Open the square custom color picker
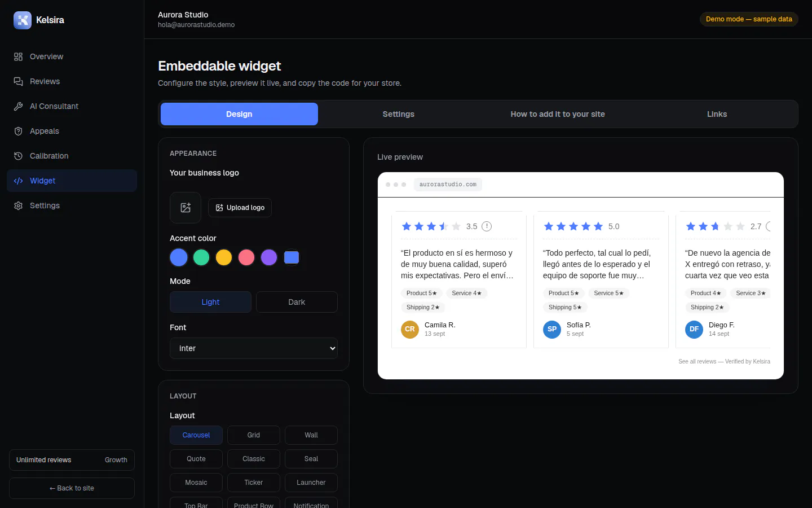 (x=292, y=257)
